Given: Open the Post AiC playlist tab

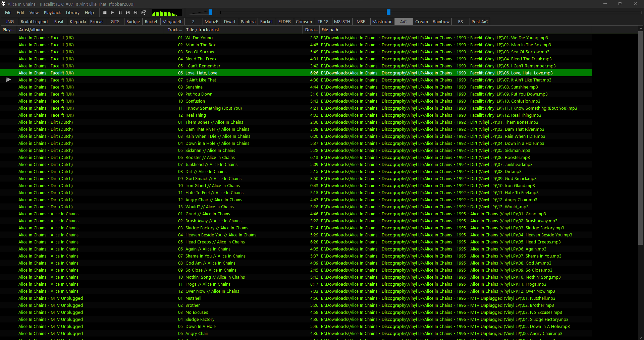Looking at the screenshot, I should [x=480, y=21].
